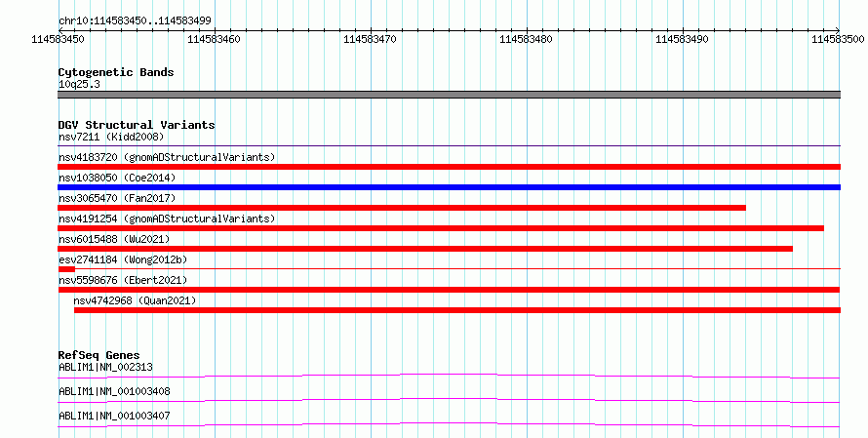
Task: Click the red bar of nsv4191254
Action: pos(441,228)
